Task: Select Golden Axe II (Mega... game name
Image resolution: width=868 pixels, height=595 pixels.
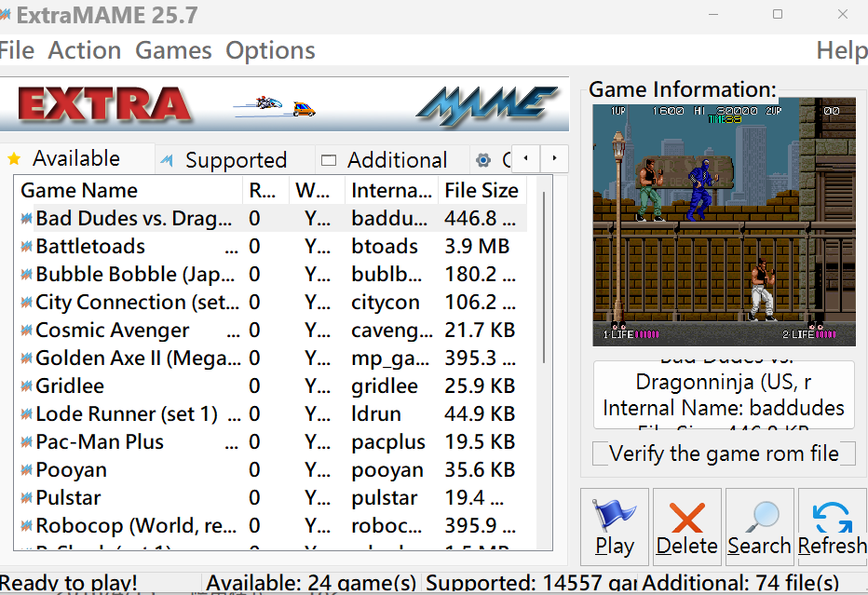Action: tap(139, 358)
